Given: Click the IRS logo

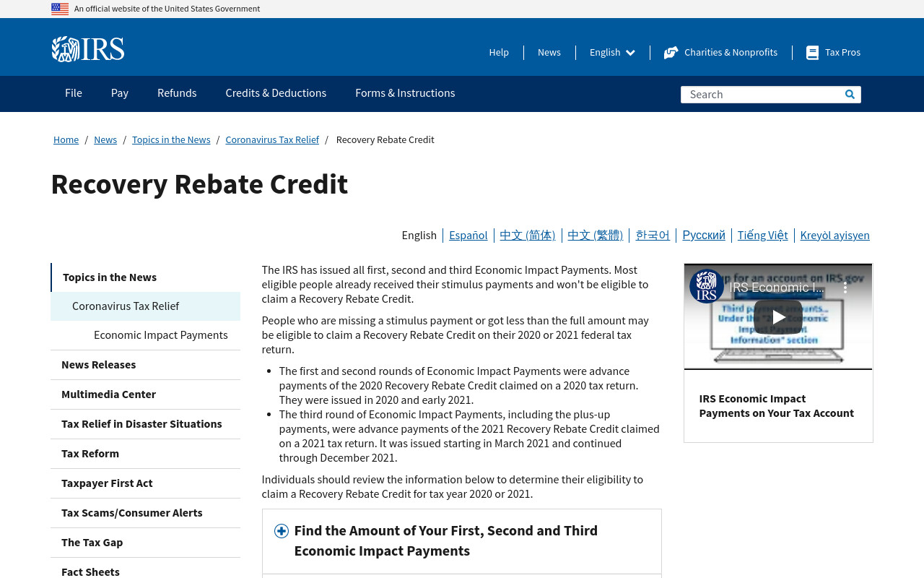Looking at the screenshot, I should (88, 49).
